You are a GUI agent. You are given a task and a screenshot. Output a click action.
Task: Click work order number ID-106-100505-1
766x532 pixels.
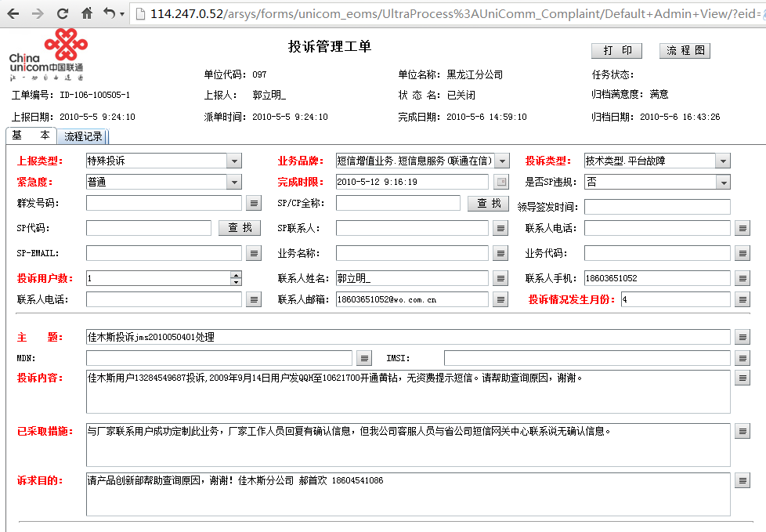coord(95,95)
